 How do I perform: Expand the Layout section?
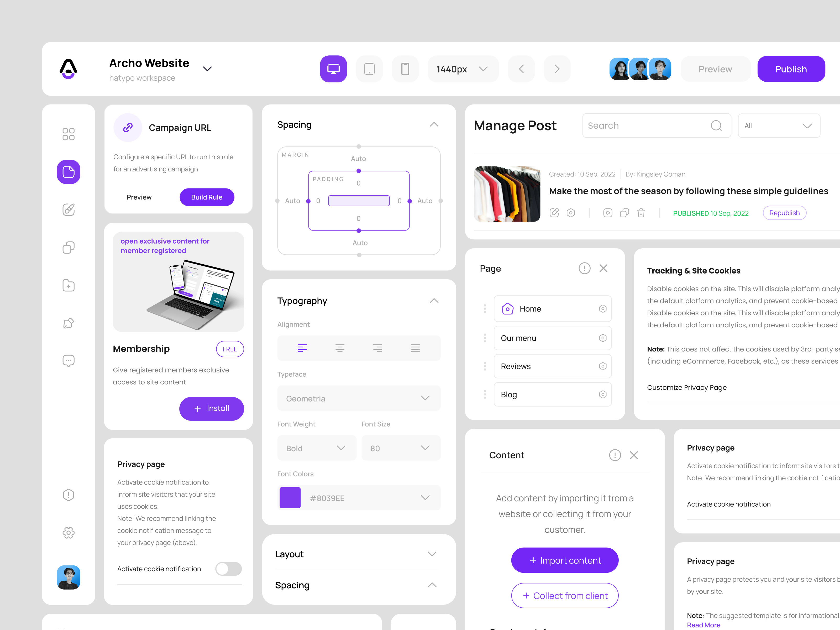click(x=432, y=554)
